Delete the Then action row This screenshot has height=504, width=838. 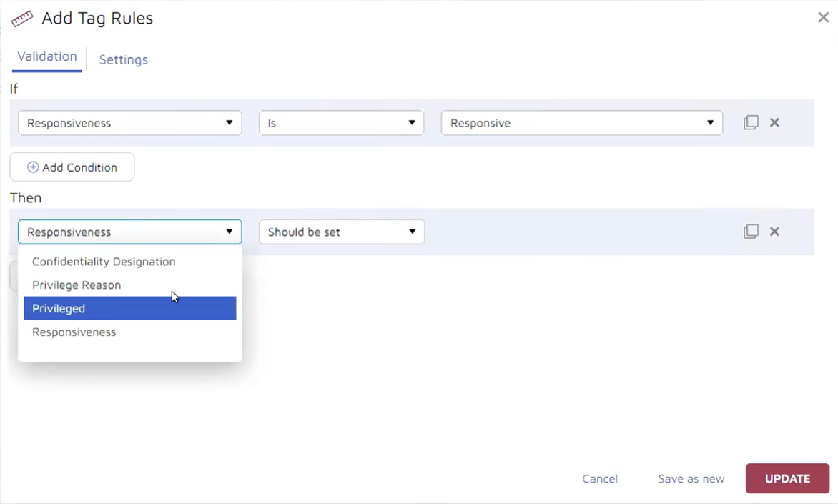[x=774, y=232]
